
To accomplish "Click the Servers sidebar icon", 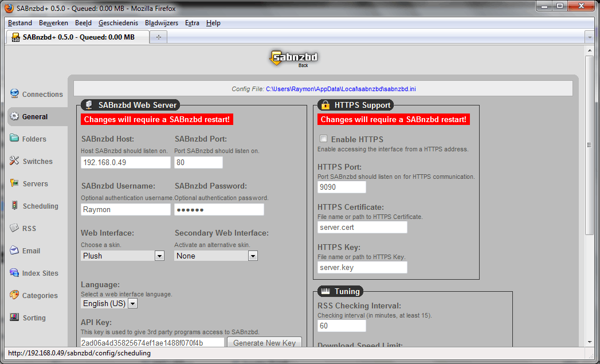I will 14,183.
